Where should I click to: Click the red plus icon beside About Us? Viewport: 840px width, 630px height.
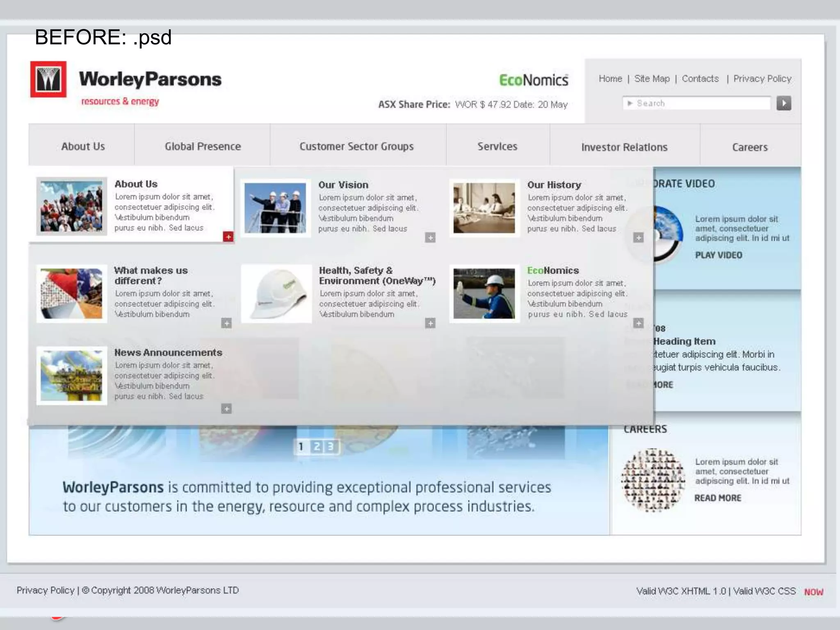[228, 237]
